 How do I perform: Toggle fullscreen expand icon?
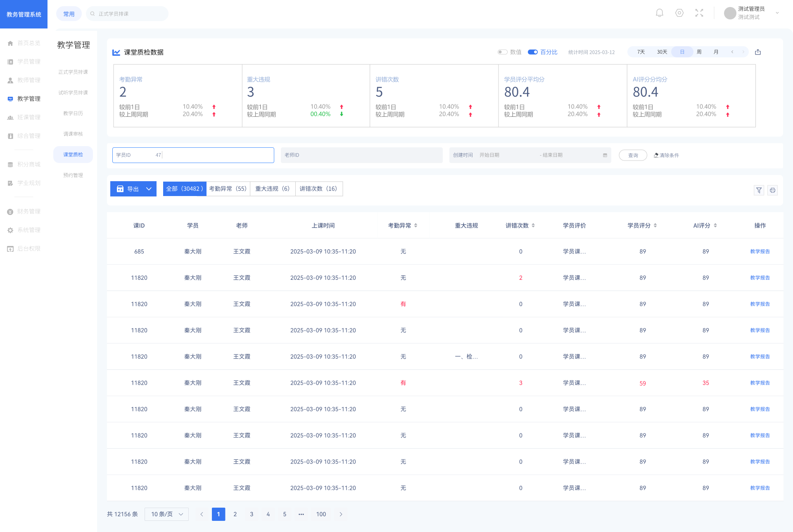[x=699, y=13]
